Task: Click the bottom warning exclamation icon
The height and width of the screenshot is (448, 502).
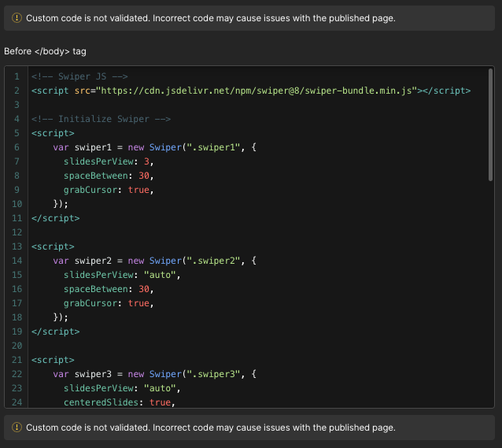Action: (x=17, y=428)
